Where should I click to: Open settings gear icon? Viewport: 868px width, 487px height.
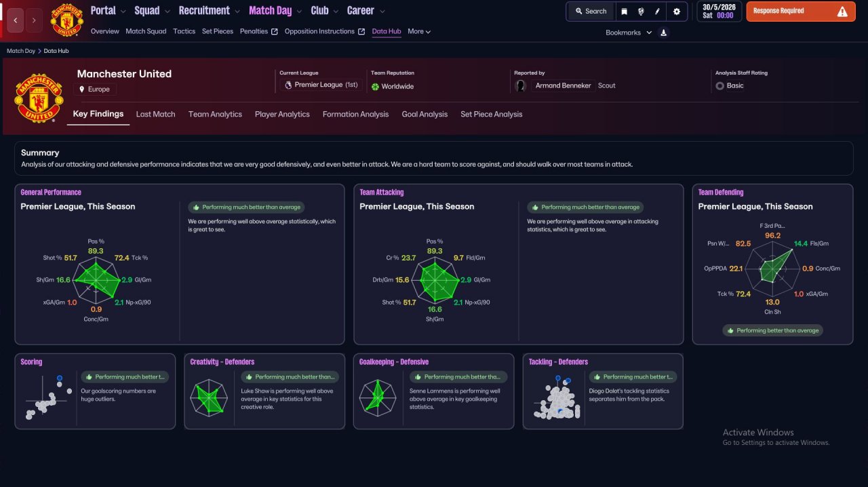tap(677, 12)
